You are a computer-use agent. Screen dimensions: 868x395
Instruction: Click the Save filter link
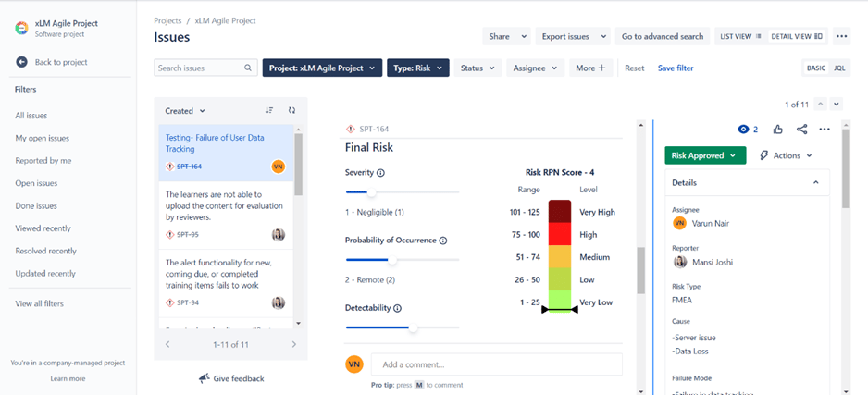click(x=676, y=68)
